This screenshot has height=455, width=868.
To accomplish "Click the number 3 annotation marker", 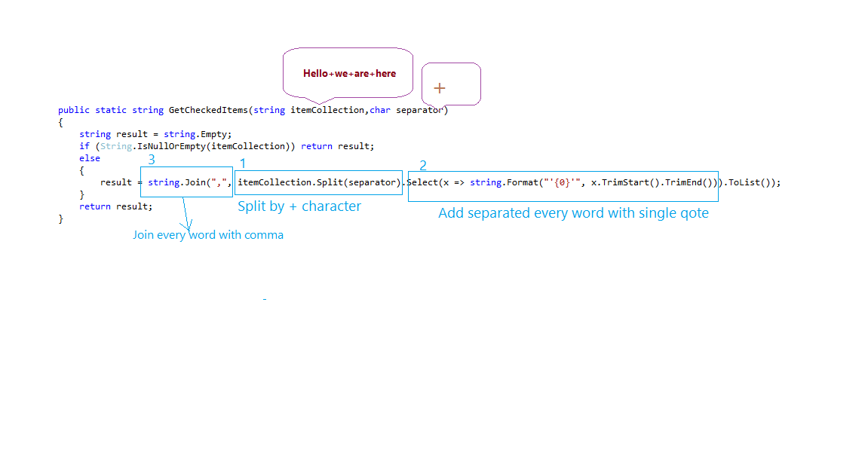I will (x=151, y=160).
